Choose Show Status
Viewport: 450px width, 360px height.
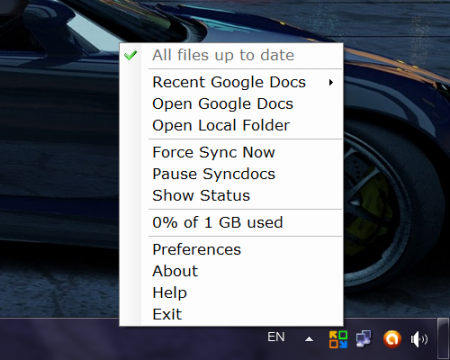pyautogui.click(x=231, y=196)
